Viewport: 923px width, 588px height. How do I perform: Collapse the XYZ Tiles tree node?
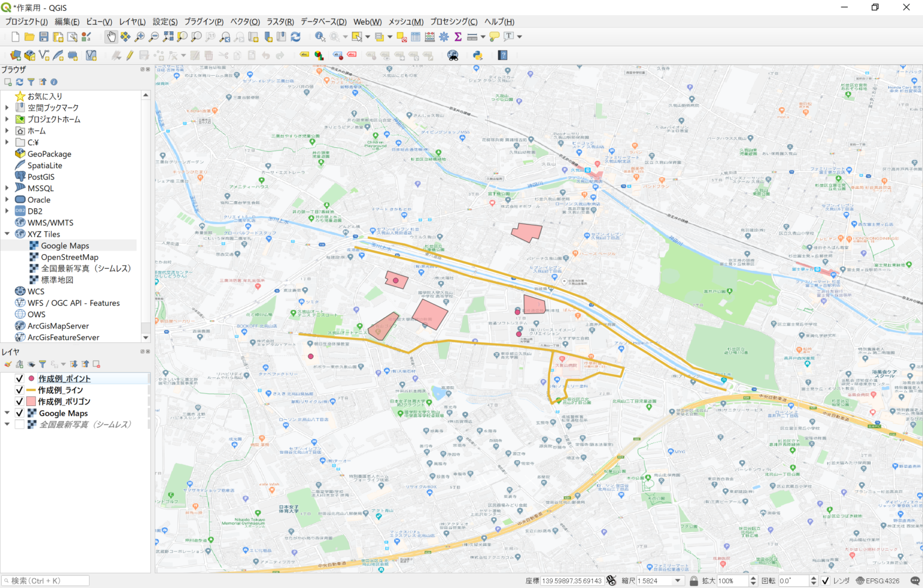[x=6, y=234]
